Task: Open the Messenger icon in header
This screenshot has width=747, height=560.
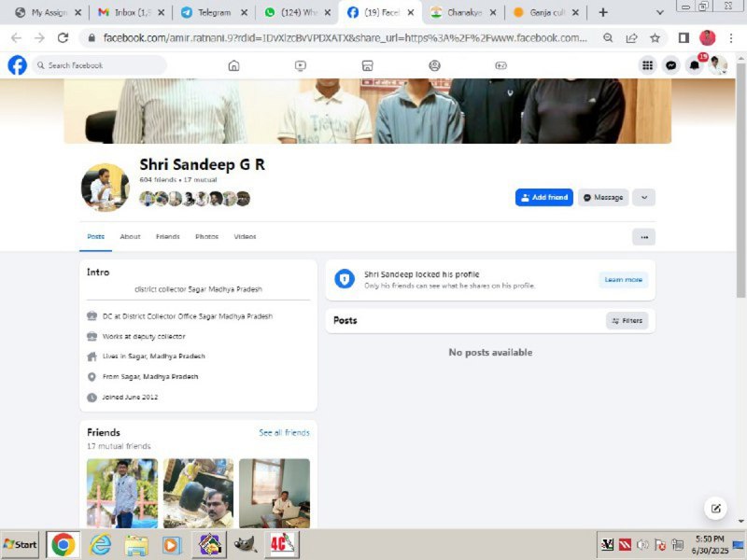Action: click(x=670, y=65)
